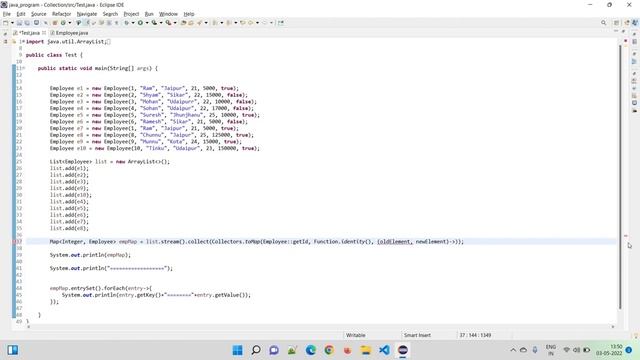Click the New file toolbar icon

pyautogui.click(x=5, y=23)
